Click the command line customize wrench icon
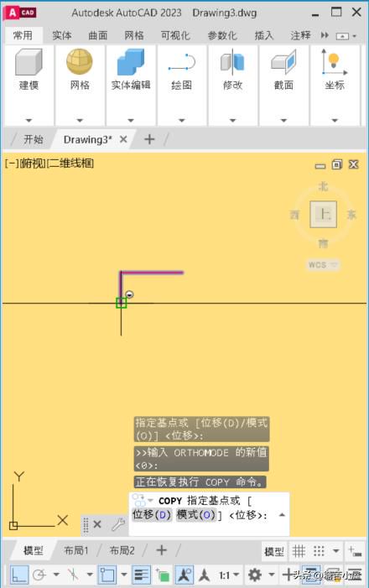The height and width of the screenshot is (588, 369). (118, 524)
